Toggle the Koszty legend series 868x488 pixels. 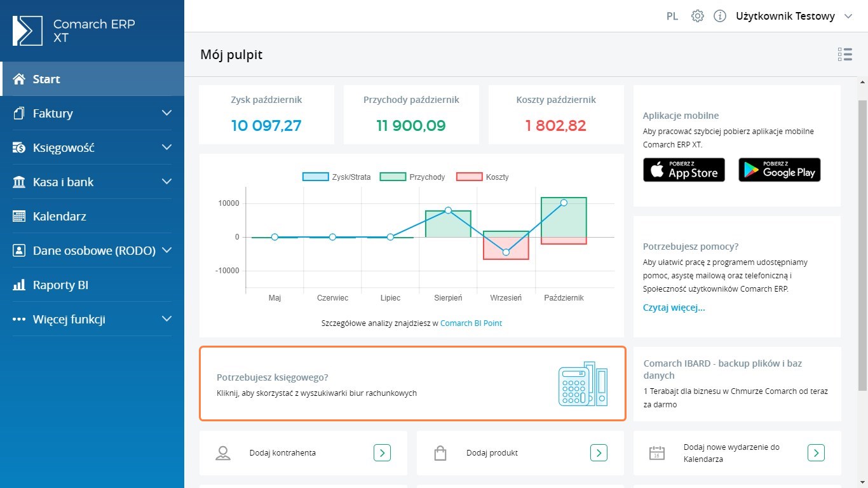[482, 177]
